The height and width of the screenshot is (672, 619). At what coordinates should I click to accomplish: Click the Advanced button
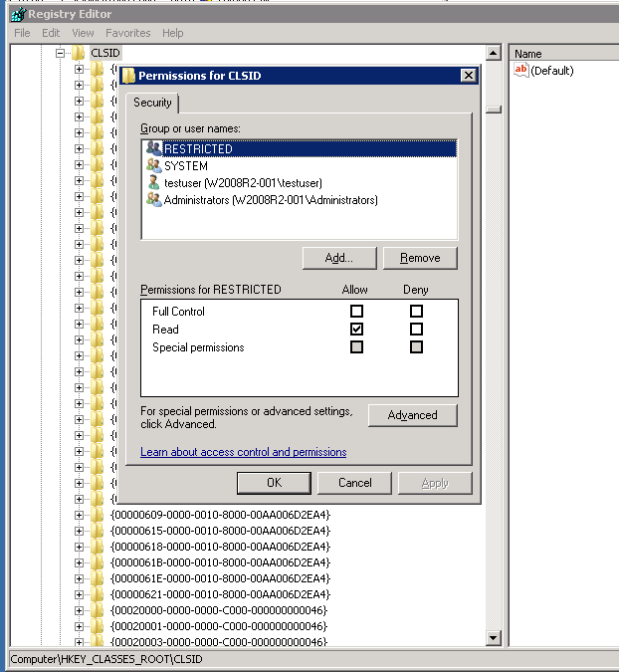click(412, 415)
